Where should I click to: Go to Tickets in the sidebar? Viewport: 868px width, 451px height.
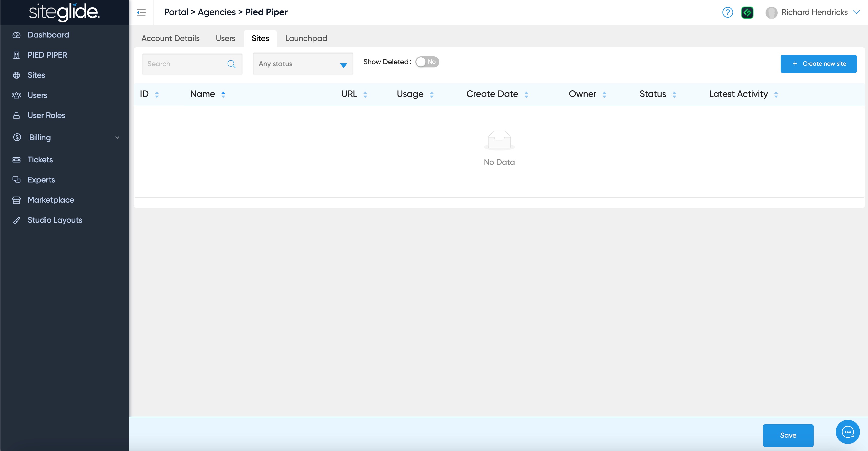40,160
